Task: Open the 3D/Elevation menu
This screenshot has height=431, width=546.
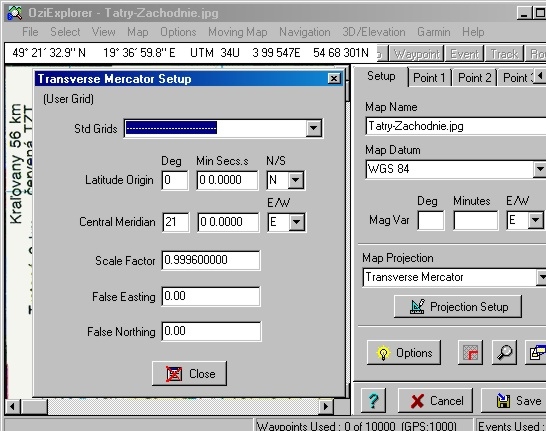Action: (374, 32)
